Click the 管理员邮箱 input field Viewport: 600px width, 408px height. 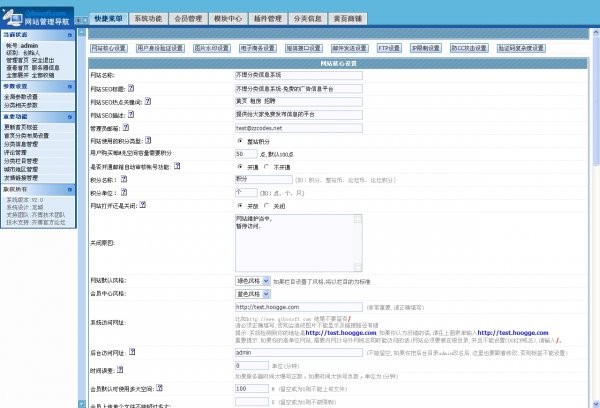[298, 128]
